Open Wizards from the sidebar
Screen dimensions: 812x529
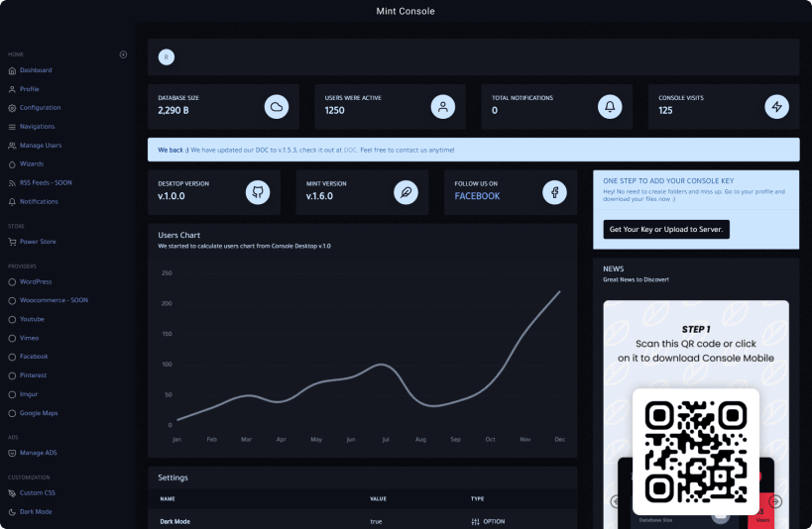[x=32, y=164]
